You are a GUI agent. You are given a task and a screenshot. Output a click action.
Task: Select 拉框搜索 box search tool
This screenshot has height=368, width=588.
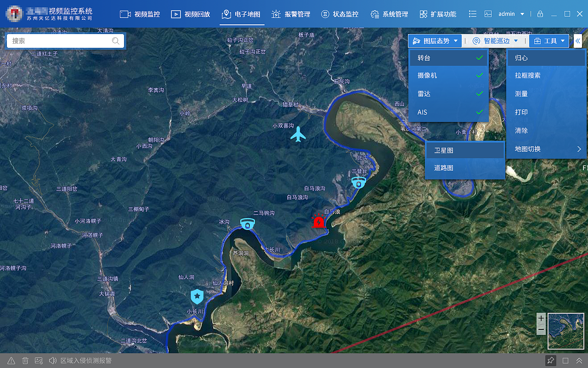(x=546, y=75)
